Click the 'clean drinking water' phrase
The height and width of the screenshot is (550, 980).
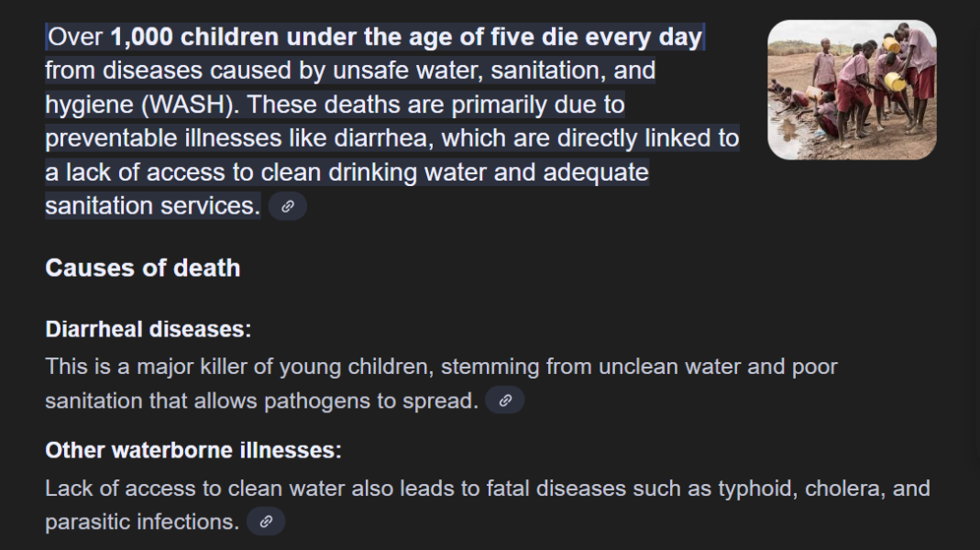(373, 172)
